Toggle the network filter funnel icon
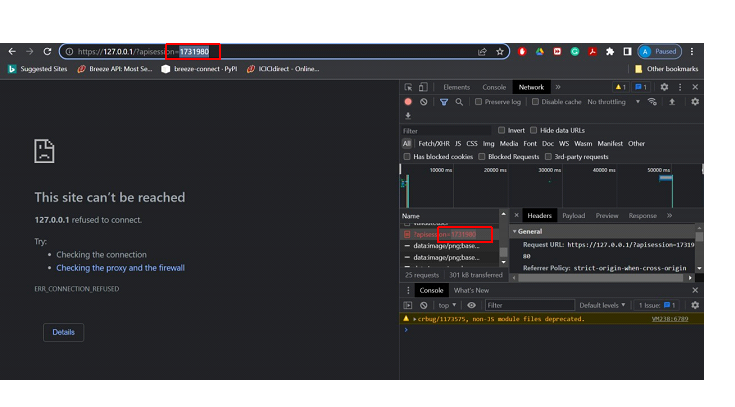 pos(444,102)
